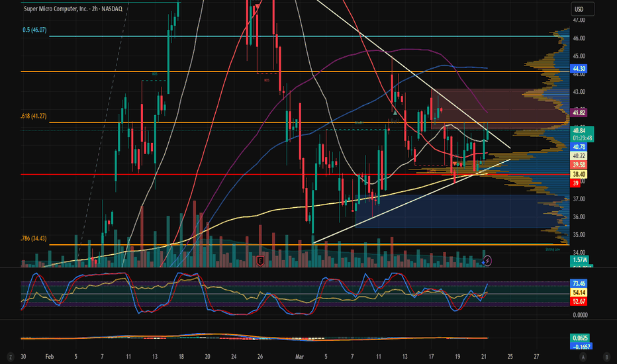Click the 35.00 price axis label

click(x=579, y=235)
